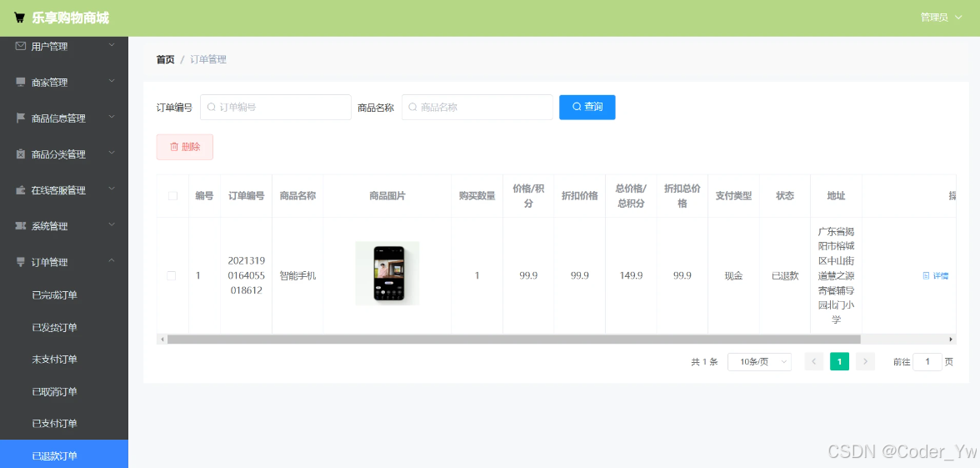Expand the 商家管理 menu chevron
This screenshot has width=980, height=468.
(112, 81)
